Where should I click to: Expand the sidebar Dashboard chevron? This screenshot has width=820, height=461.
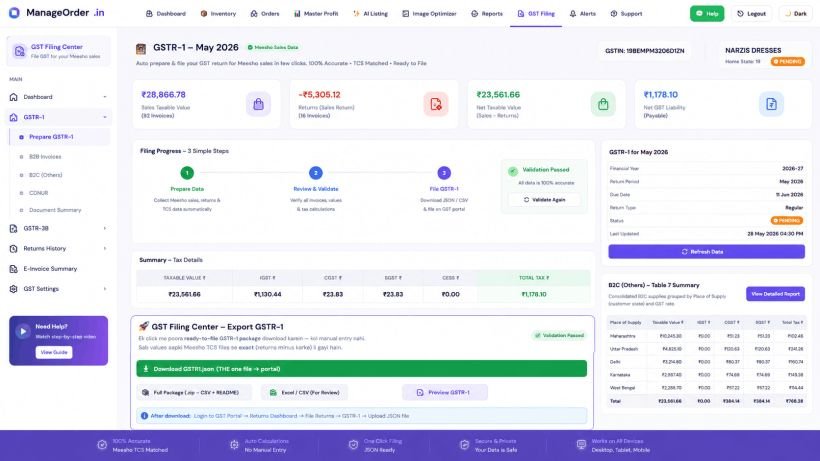pos(105,97)
